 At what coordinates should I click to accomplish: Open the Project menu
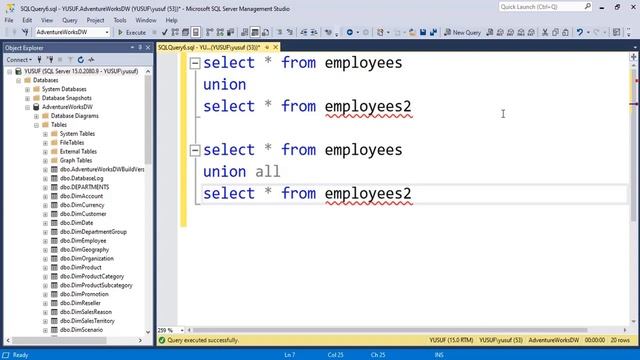[95, 20]
